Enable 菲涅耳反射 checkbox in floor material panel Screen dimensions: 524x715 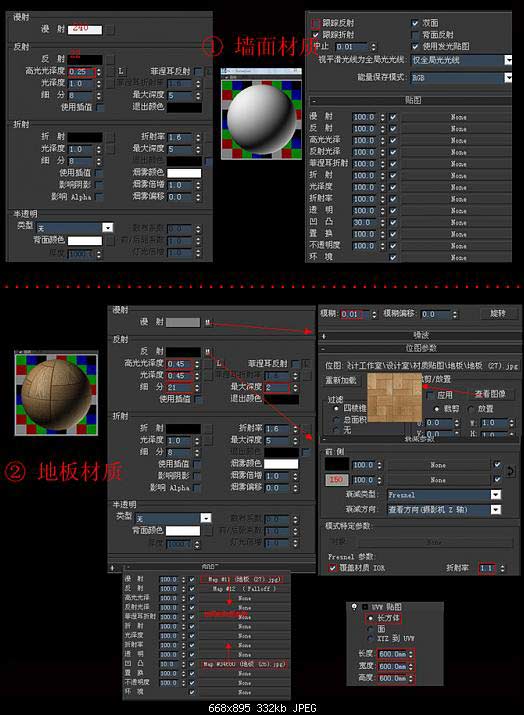pos(296,364)
